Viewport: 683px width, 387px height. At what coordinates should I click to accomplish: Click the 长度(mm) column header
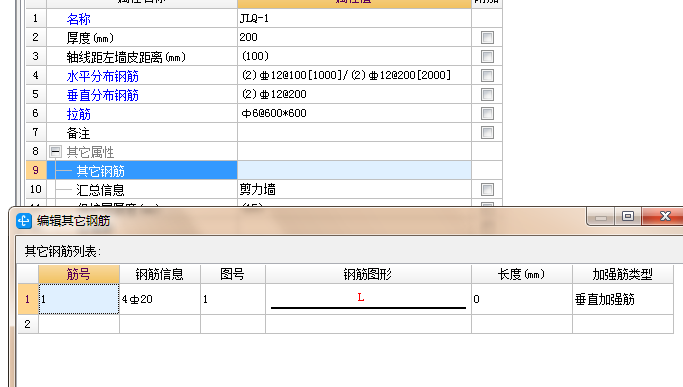522,274
